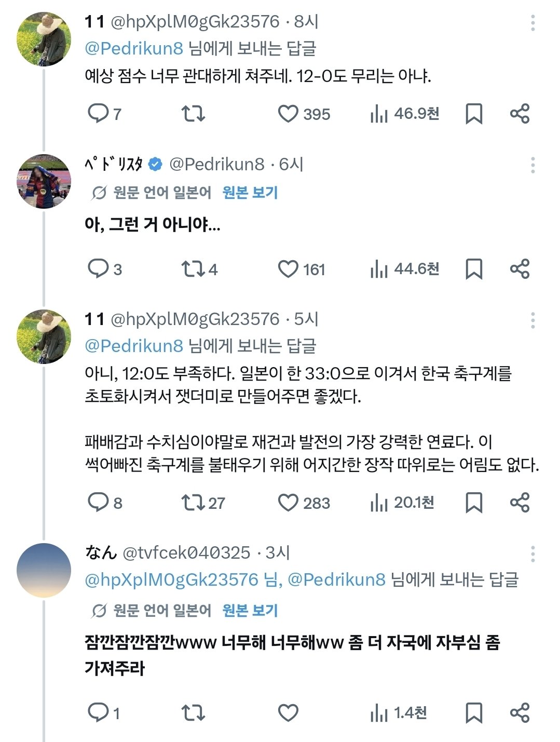View analytics showing 20.1천 views
560x742 pixels.
tap(402, 503)
